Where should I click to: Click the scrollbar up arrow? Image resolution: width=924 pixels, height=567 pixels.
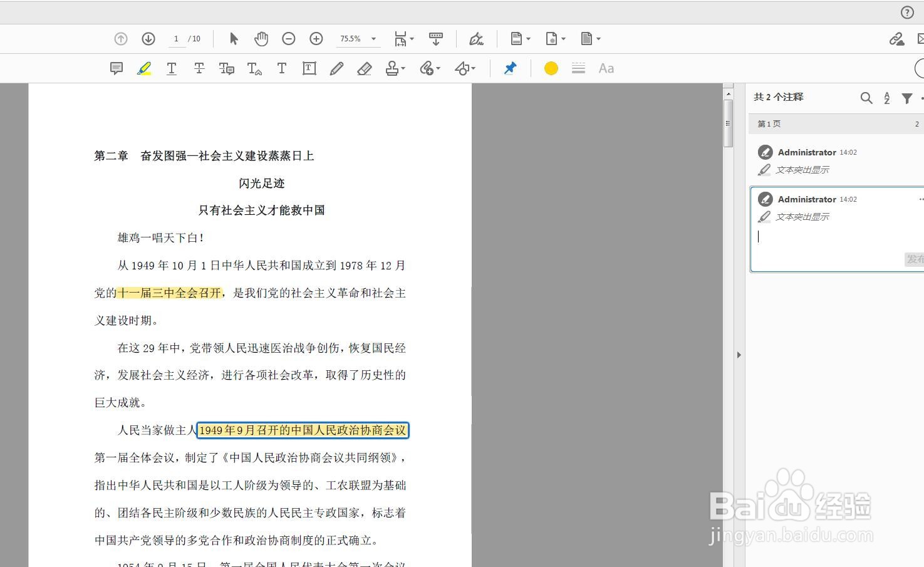coord(728,93)
